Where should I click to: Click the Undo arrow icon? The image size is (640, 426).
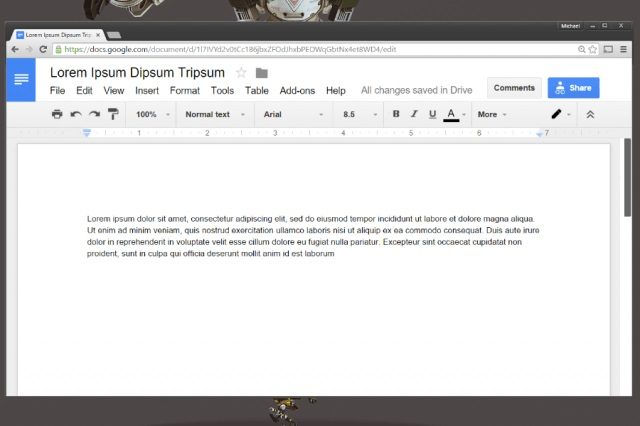(x=76, y=115)
